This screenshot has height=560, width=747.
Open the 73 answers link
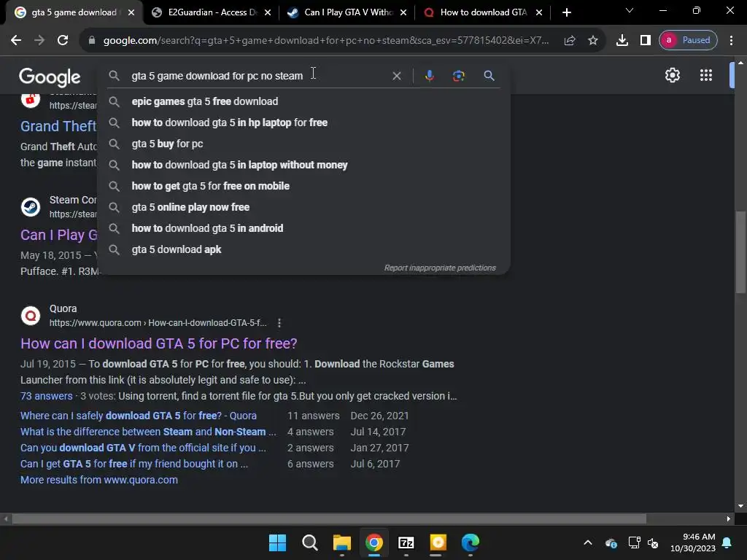(x=46, y=396)
